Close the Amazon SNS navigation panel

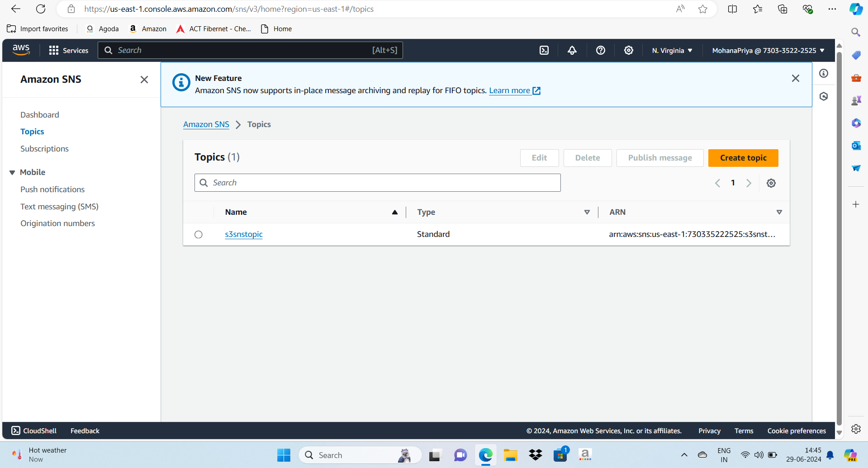(x=144, y=80)
